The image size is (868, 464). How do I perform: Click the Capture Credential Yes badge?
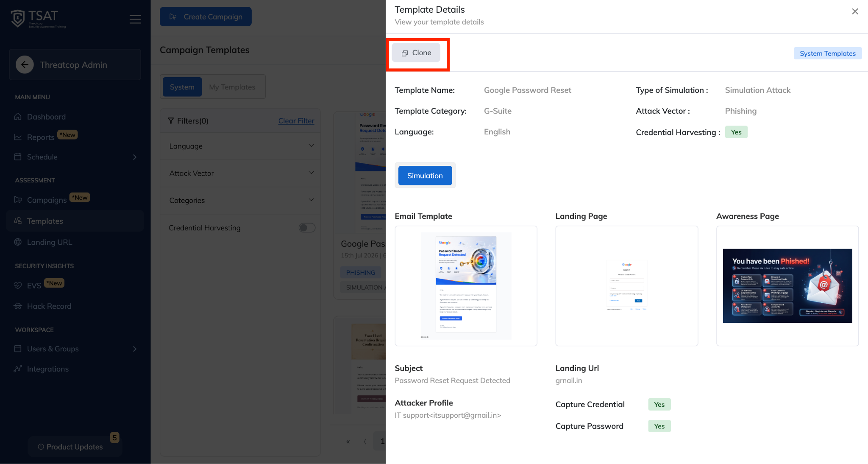(659, 404)
